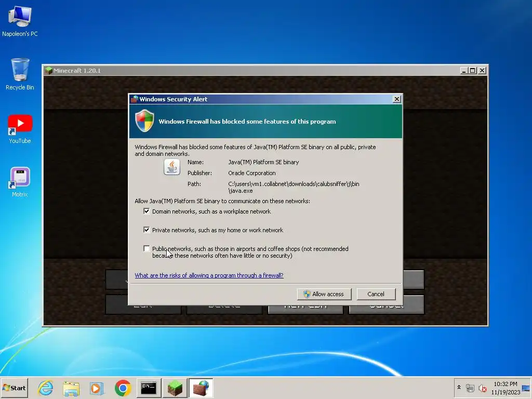Click the Show desktop tray icon
This screenshot has height=399, width=532.
click(526, 388)
